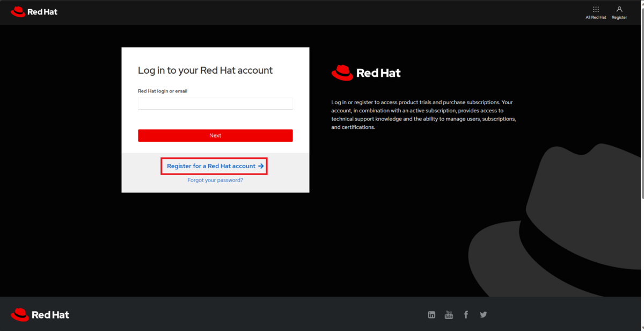The height and width of the screenshot is (331, 644).
Task: Click the 'Red Hat login or email' label
Action: click(x=163, y=91)
